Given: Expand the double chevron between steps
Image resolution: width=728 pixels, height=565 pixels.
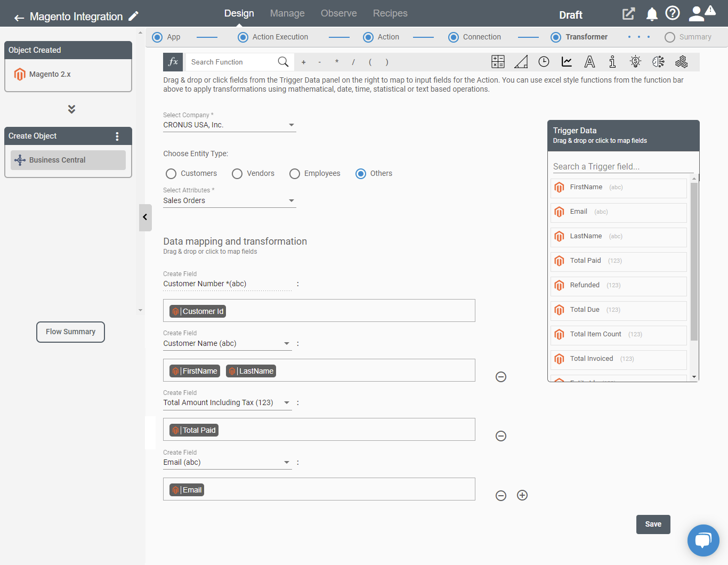Looking at the screenshot, I should coord(71,109).
